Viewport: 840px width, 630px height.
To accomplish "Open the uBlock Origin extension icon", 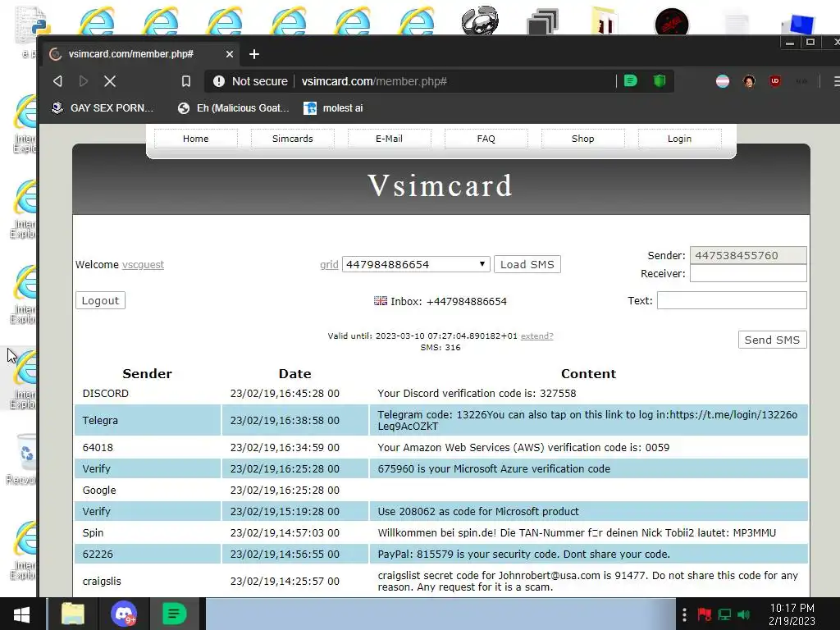I will click(x=774, y=81).
